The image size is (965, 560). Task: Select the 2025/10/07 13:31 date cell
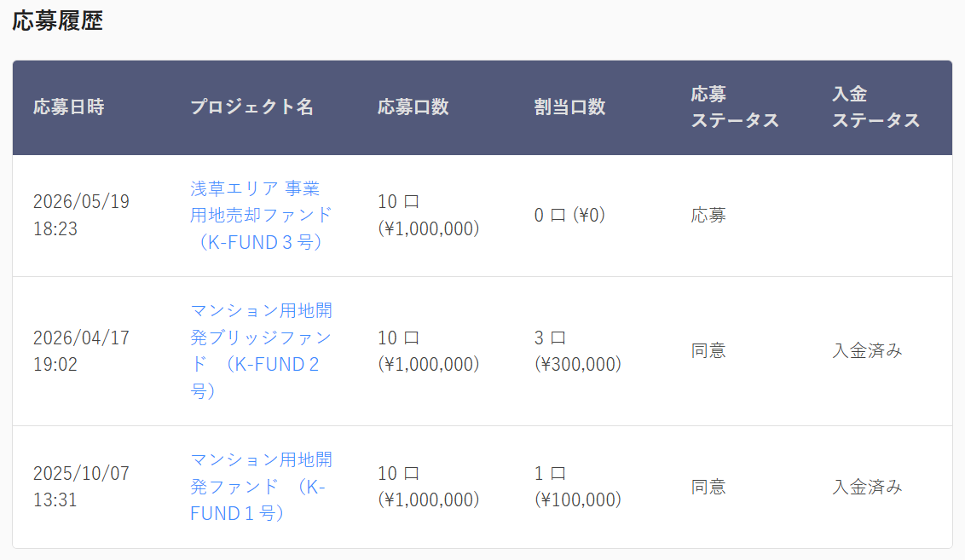[x=81, y=487]
